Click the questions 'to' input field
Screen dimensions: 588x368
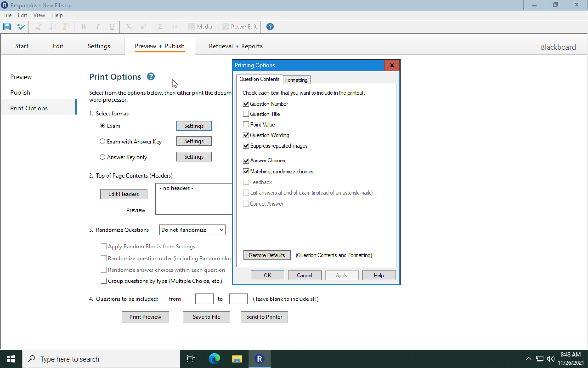coord(238,299)
